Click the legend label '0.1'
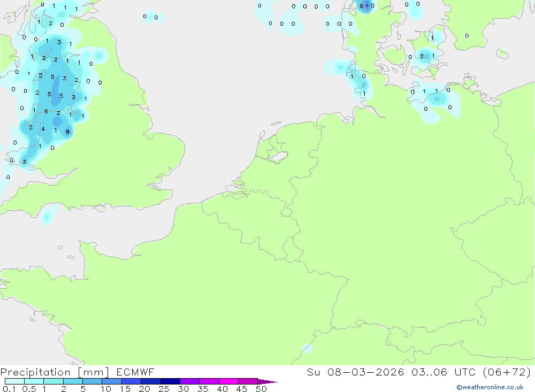535x392 pixels. click(x=9, y=389)
